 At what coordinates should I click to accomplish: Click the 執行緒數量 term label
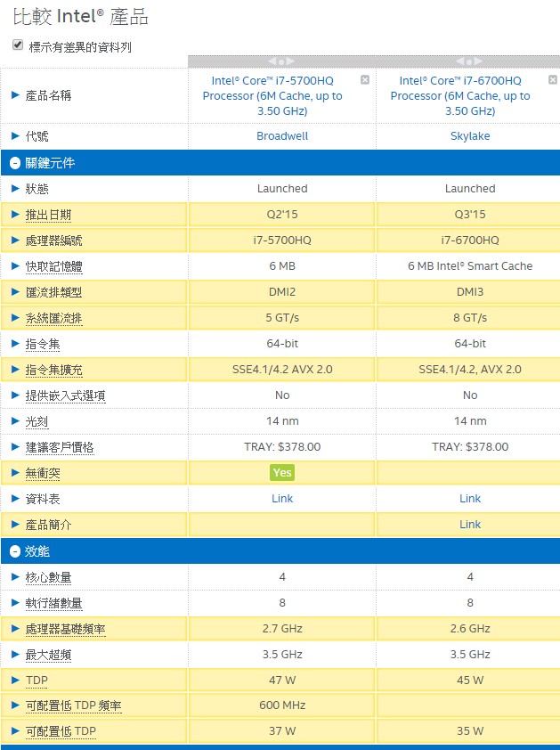[x=53, y=603]
